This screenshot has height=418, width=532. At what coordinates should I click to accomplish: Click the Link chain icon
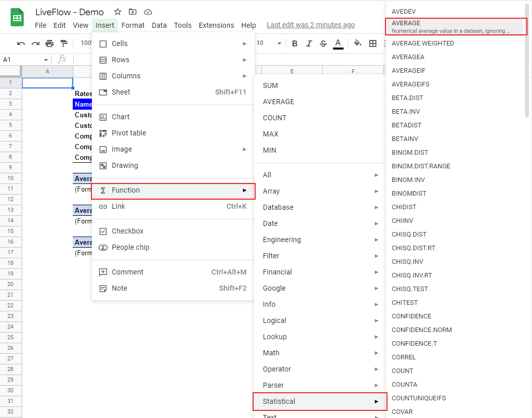click(103, 206)
